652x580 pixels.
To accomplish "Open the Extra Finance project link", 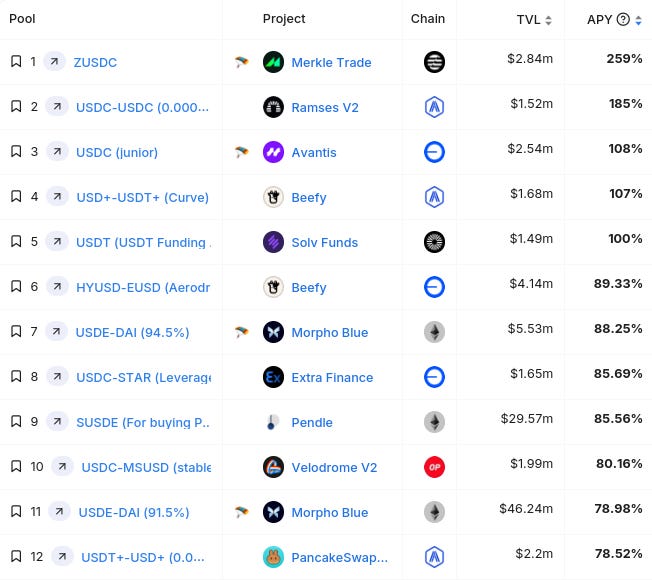I will 332,378.
